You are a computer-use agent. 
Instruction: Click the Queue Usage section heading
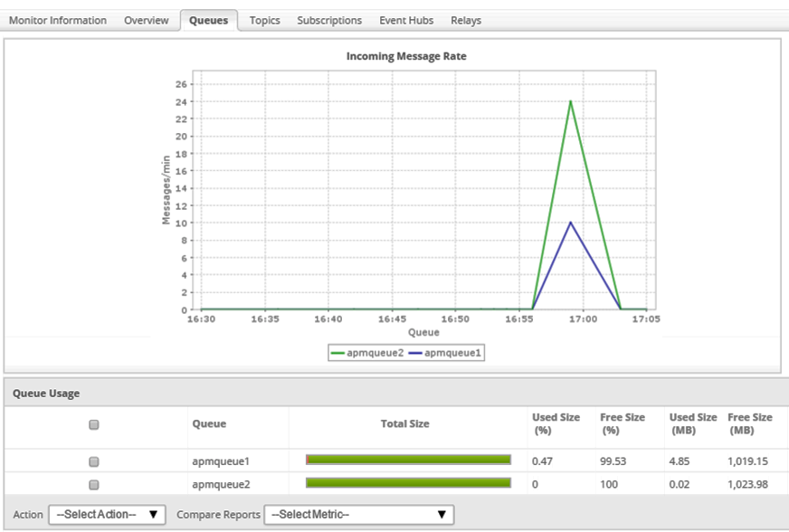pyautogui.click(x=46, y=394)
